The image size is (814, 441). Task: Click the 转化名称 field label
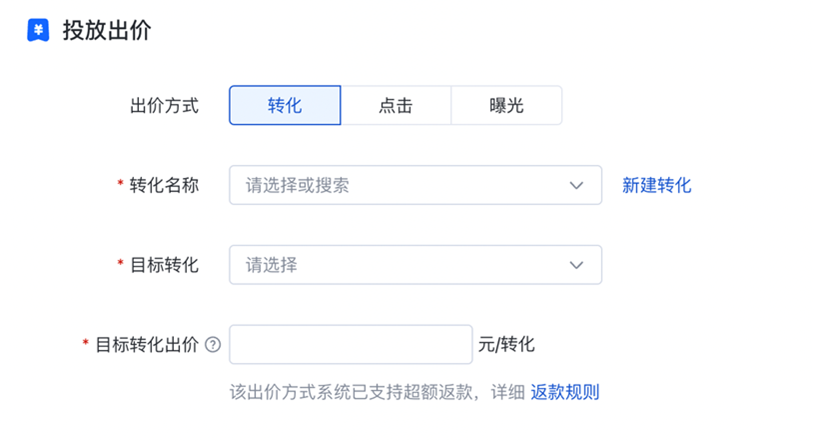[164, 185]
